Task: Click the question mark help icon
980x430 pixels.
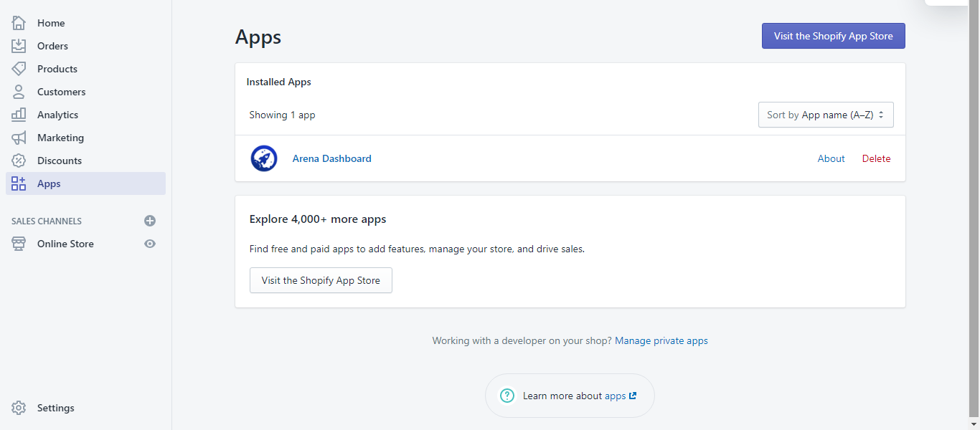Action: click(507, 396)
